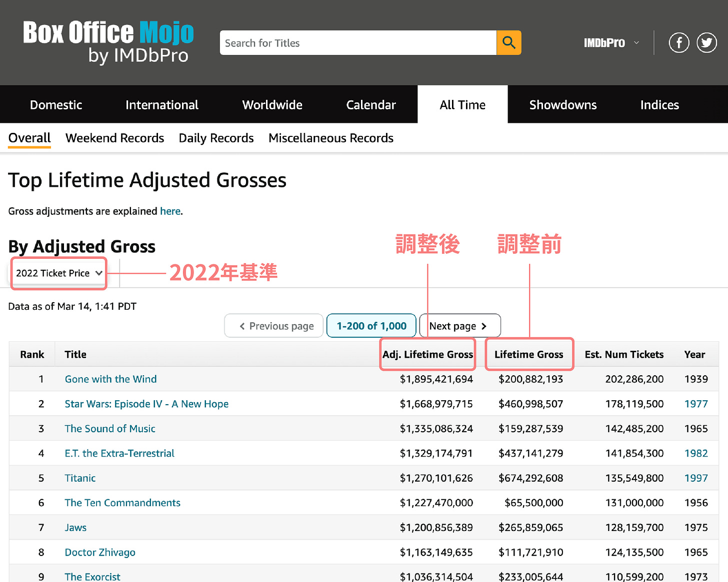Select the $1,329,174,791 adjusted gross cell
This screenshot has width=728, height=582.
[x=436, y=454]
